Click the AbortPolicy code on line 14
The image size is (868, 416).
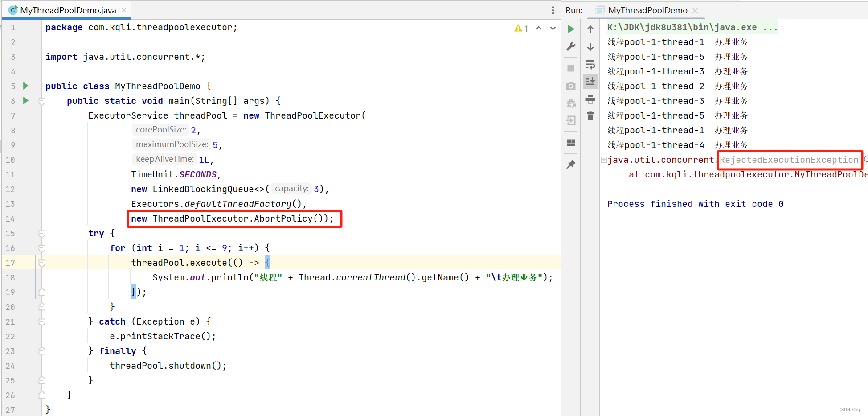coord(232,218)
